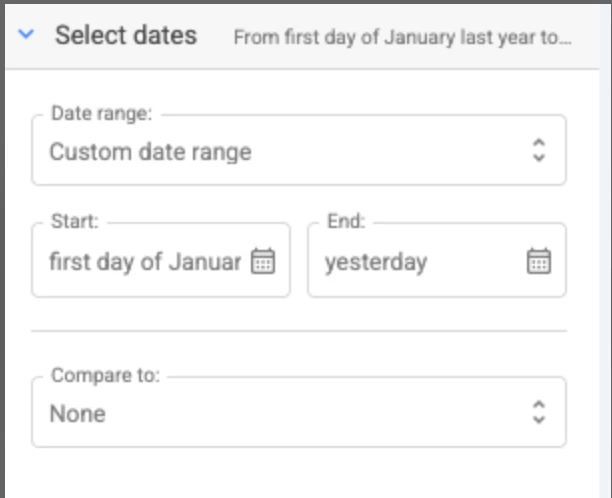The height and width of the screenshot is (498, 612).
Task: Open the Date range dropdown
Action: coord(298,152)
